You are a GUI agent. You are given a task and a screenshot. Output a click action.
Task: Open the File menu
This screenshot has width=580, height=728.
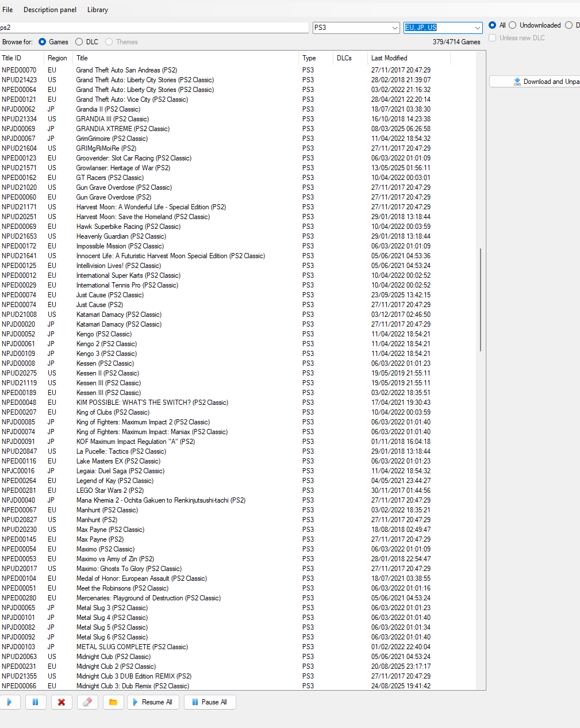pyautogui.click(x=7, y=10)
